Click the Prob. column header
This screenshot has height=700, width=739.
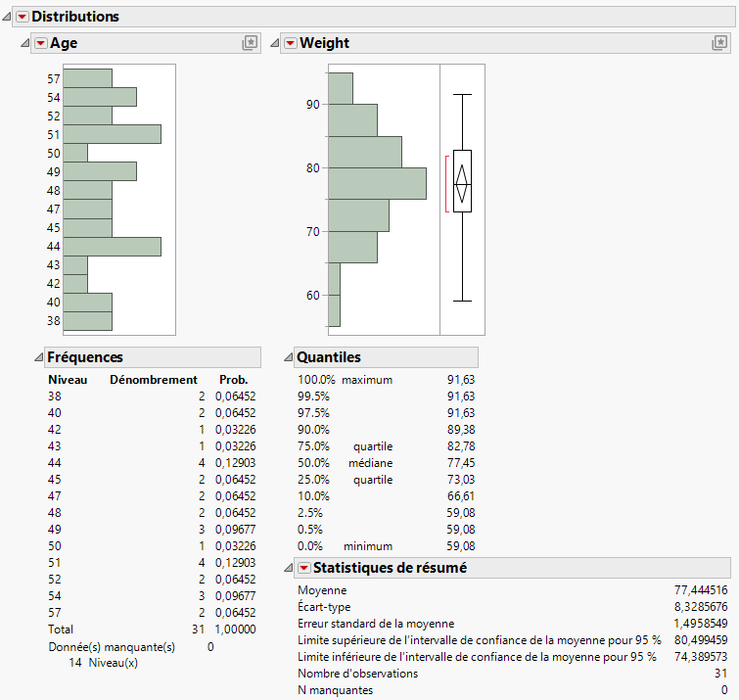[x=233, y=380]
